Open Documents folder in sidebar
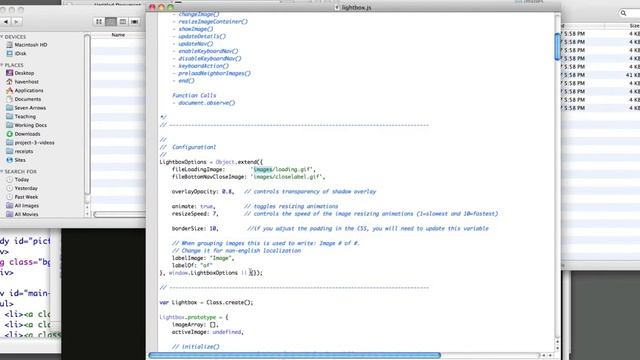Image resolution: width=640 pixels, height=360 pixels. (24, 99)
